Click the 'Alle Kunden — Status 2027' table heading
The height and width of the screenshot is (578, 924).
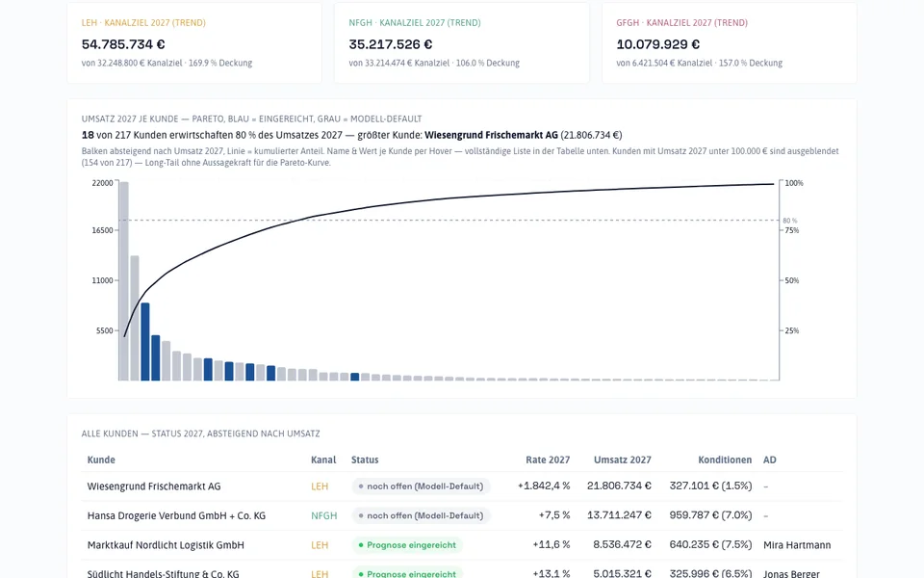click(201, 433)
